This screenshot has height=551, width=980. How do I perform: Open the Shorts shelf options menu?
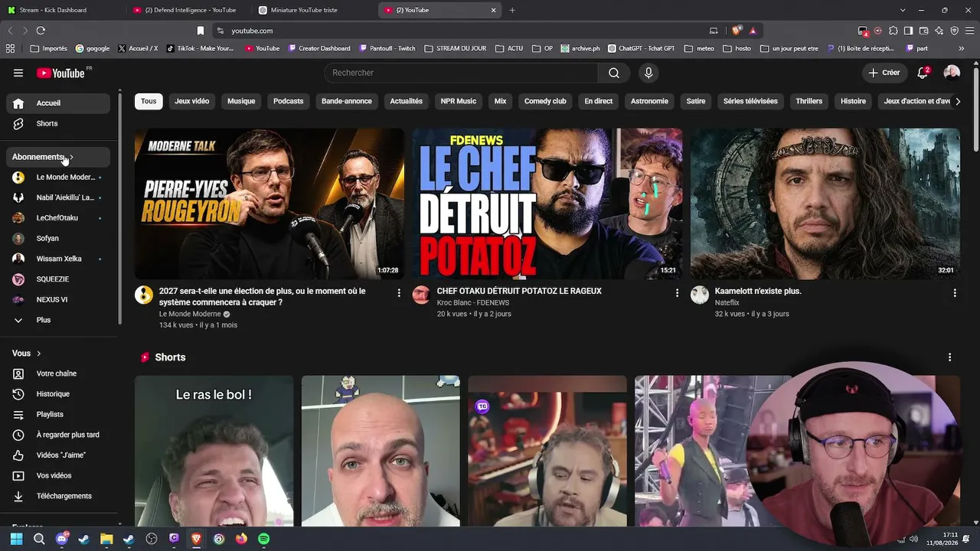[x=950, y=357]
